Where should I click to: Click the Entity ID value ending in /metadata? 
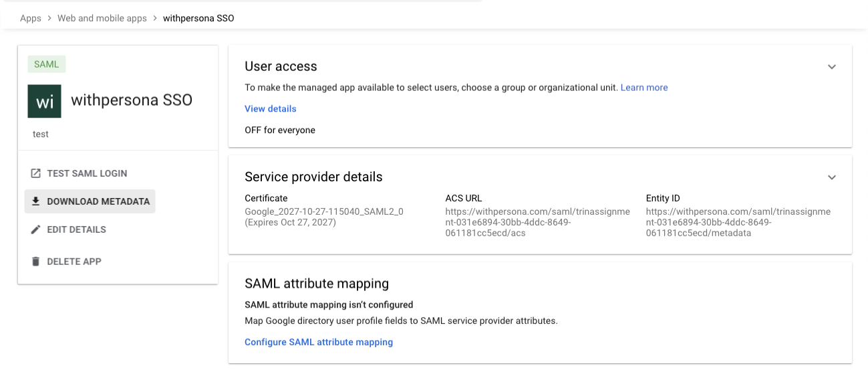(x=738, y=222)
